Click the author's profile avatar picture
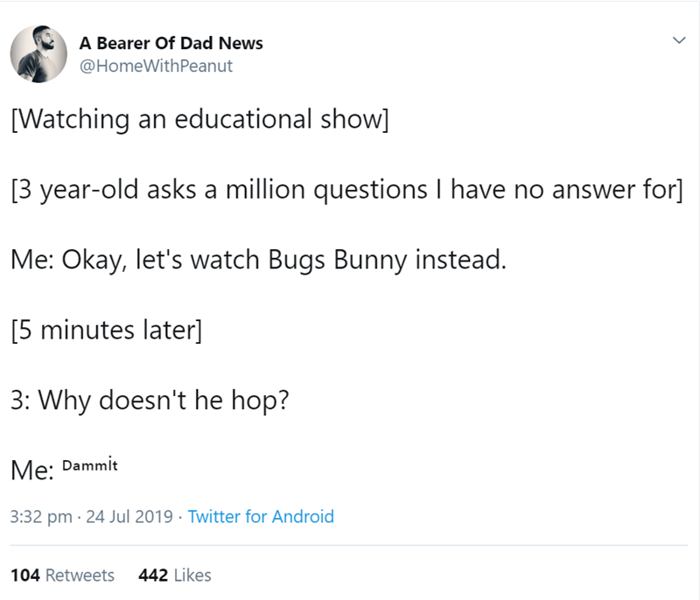This screenshot has height=600, width=700. coord(39,52)
